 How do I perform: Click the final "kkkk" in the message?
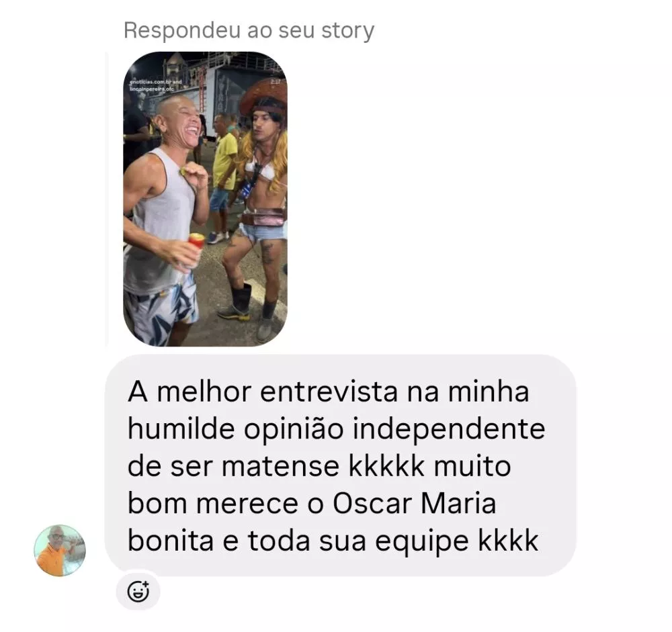tap(508, 541)
